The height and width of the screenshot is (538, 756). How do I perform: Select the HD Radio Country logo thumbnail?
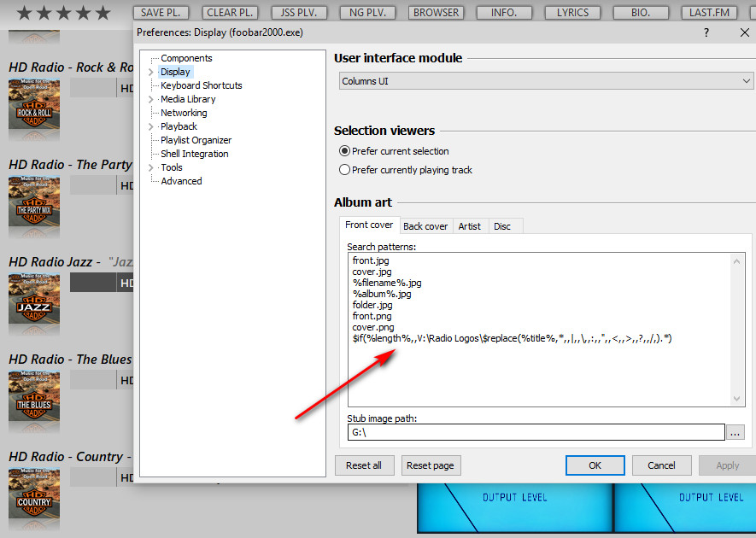(x=34, y=499)
